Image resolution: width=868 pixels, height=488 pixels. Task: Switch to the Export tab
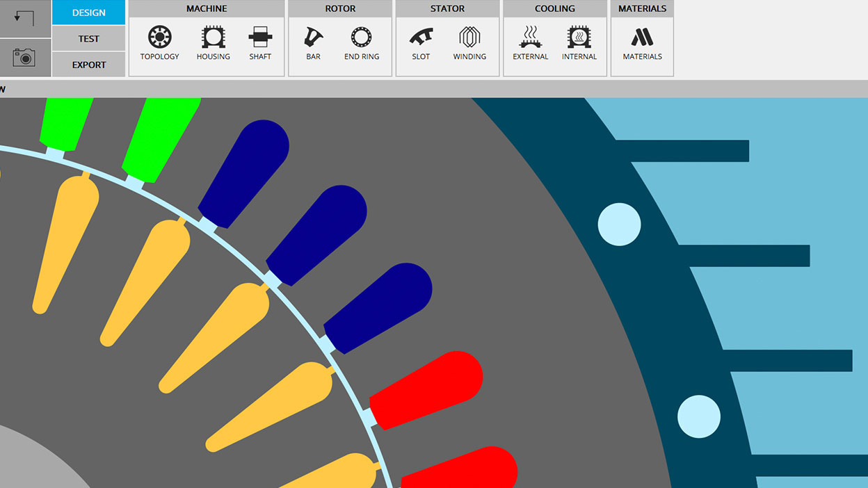(89, 65)
